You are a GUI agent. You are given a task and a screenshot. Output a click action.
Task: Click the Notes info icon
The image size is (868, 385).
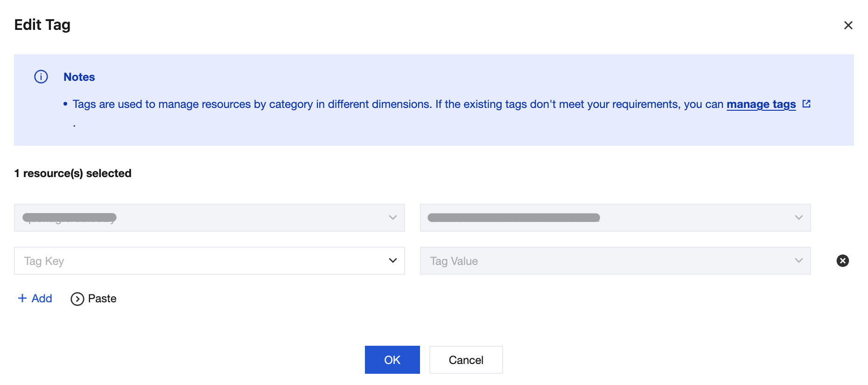click(x=41, y=77)
